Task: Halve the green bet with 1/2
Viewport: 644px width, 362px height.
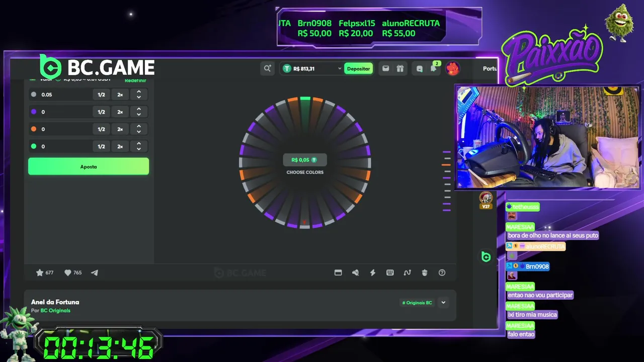Action: click(101, 146)
